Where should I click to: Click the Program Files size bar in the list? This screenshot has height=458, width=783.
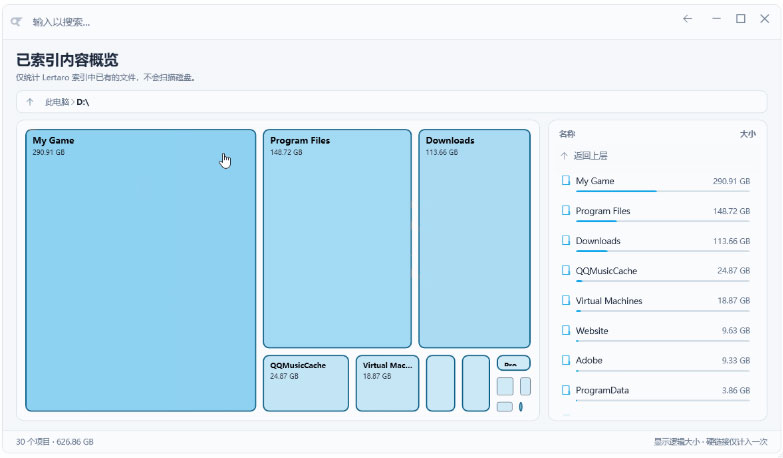pyautogui.click(x=663, y=221)
